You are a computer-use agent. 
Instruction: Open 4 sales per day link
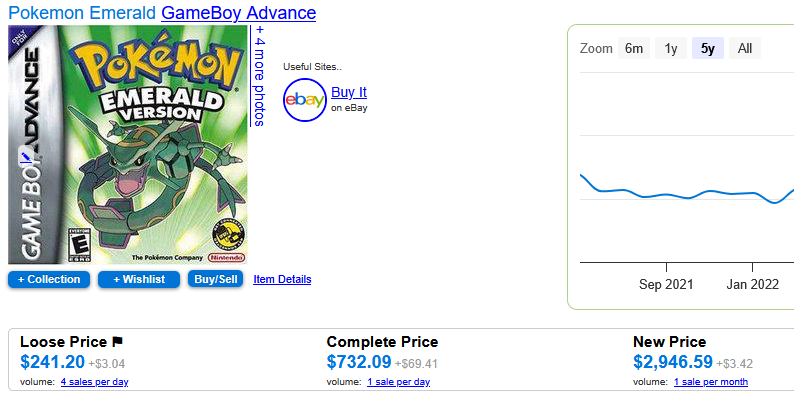(95, 382)
